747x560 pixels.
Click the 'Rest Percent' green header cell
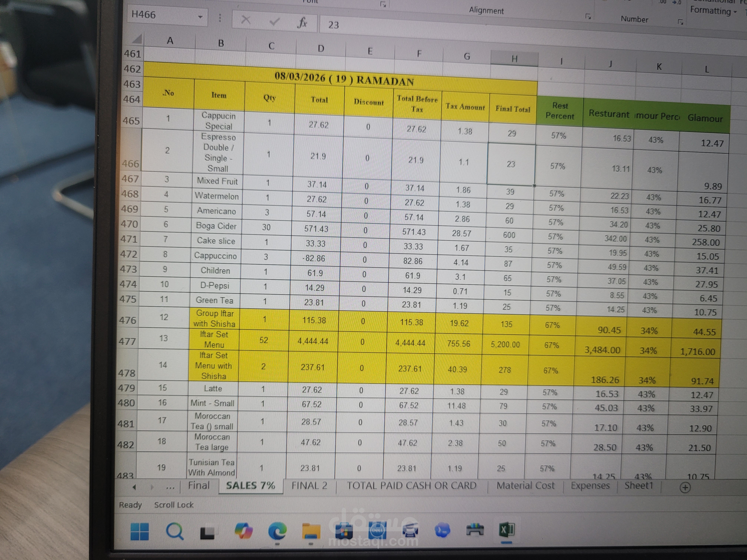[x=560, y=111]
